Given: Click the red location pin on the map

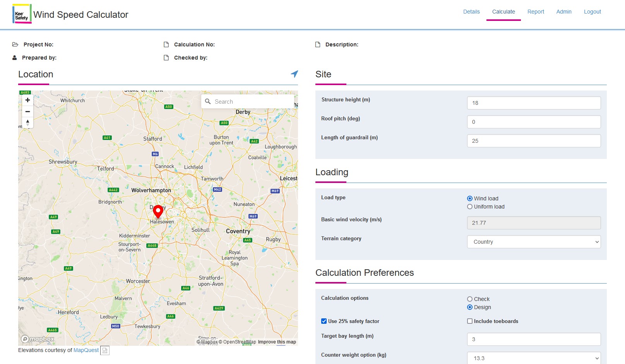Looking at the screenshot, I should point(158,211).
